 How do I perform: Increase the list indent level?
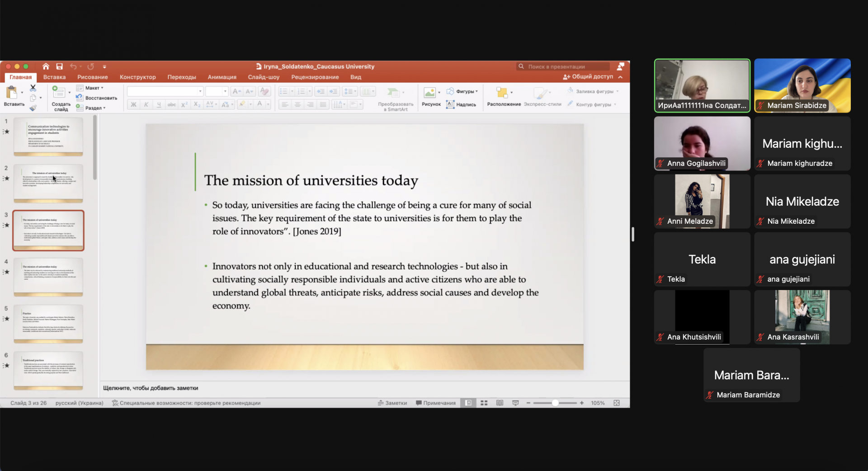[x=333, y=91]
